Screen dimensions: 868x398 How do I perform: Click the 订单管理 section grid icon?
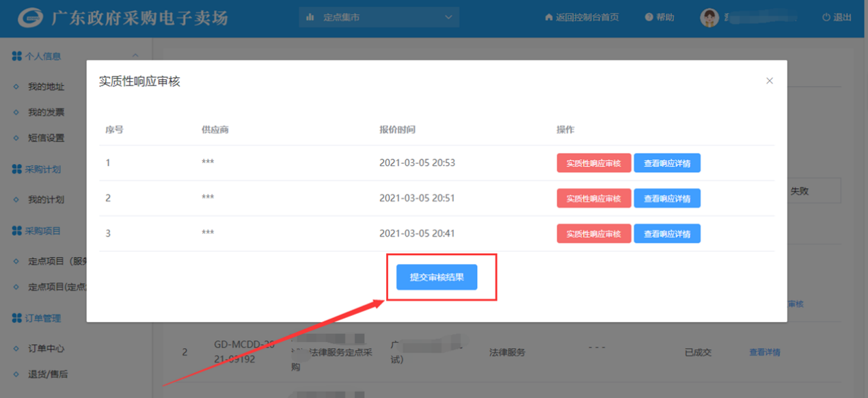[x=17, y=318]
